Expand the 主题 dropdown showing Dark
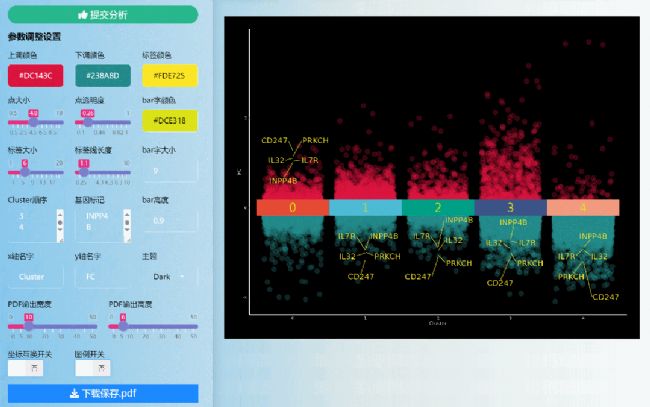 point(169,276)
